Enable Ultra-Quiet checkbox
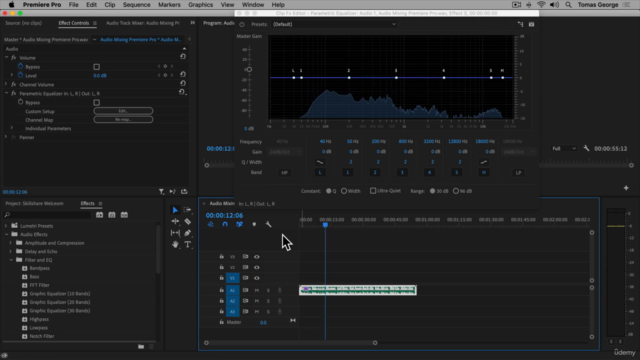Screen dimensions: 640x360 pyautogui.click(x=373, y=191)
